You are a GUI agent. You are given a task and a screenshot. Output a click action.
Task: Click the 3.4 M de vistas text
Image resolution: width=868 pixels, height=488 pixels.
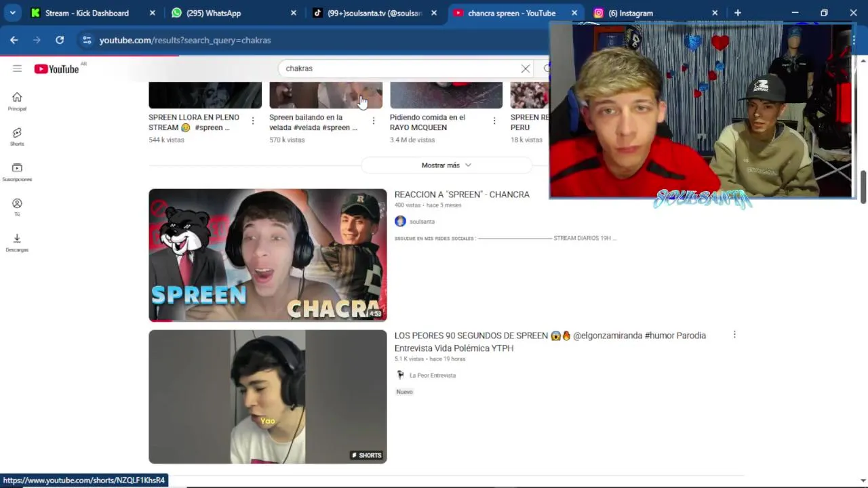point(412,140)
